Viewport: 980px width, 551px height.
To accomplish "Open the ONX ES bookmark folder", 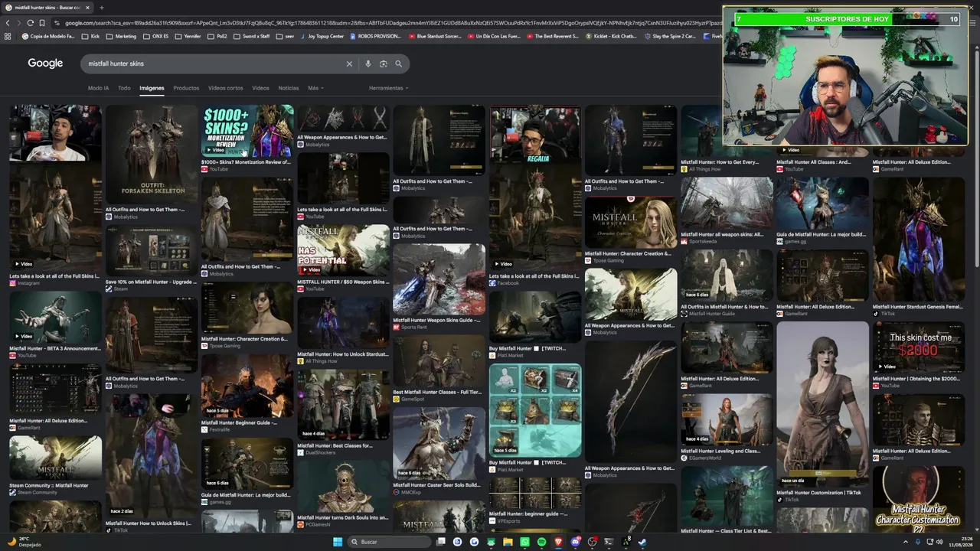I will click(156, 36).
